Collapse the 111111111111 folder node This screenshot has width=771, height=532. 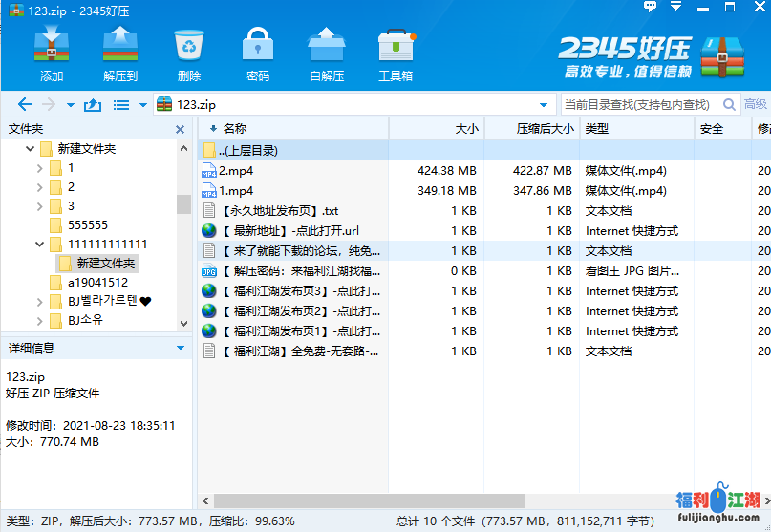(39, 245)
